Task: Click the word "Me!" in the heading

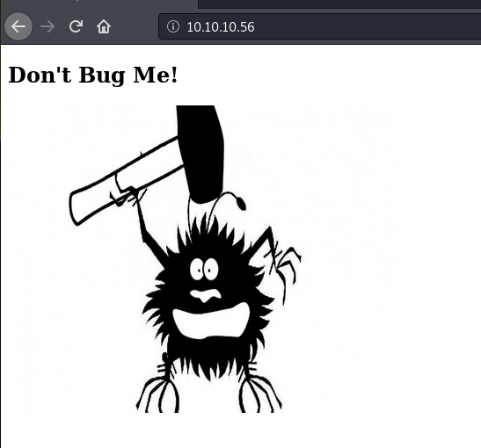Action: [156, 75]
